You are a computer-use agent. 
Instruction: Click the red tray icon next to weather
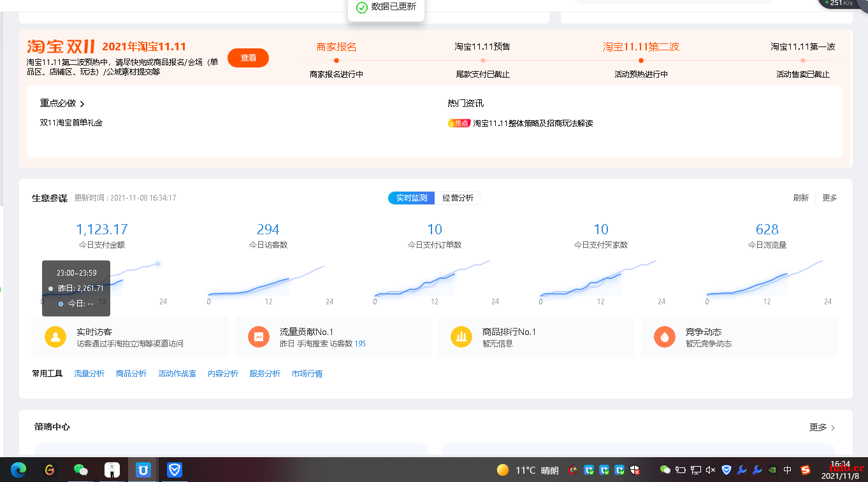[574, 471]
